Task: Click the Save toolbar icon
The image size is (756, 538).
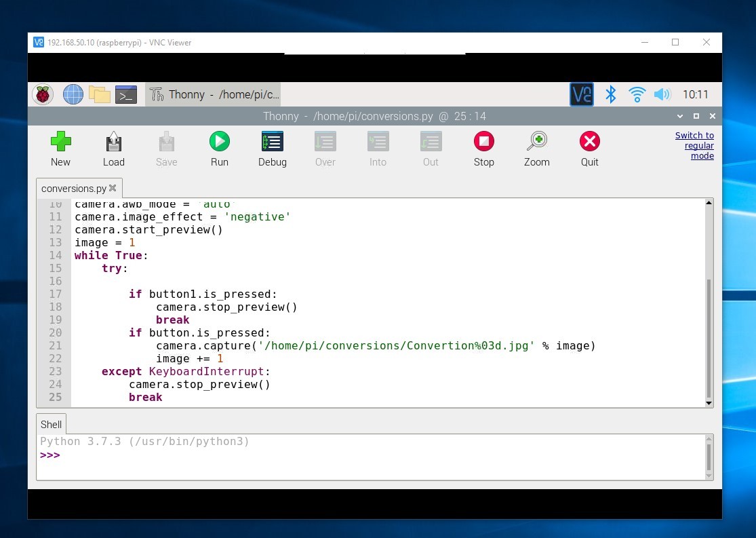Action: (166, 141)
